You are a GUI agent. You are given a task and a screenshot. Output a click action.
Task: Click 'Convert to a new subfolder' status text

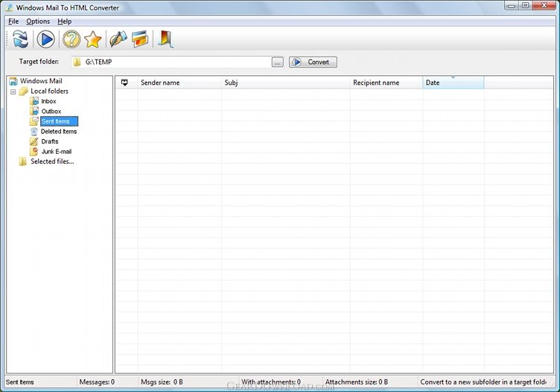pos(483,382)
